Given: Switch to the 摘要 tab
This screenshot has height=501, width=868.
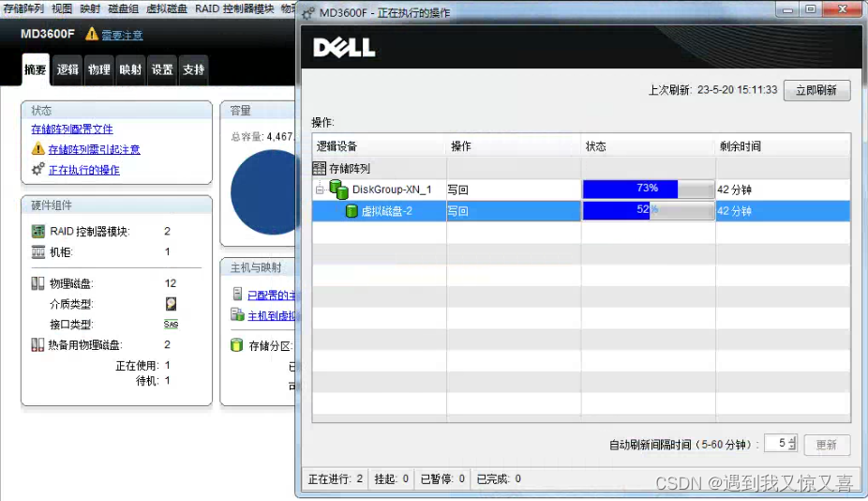Looking at the screenshot, I should click(36, 69).
